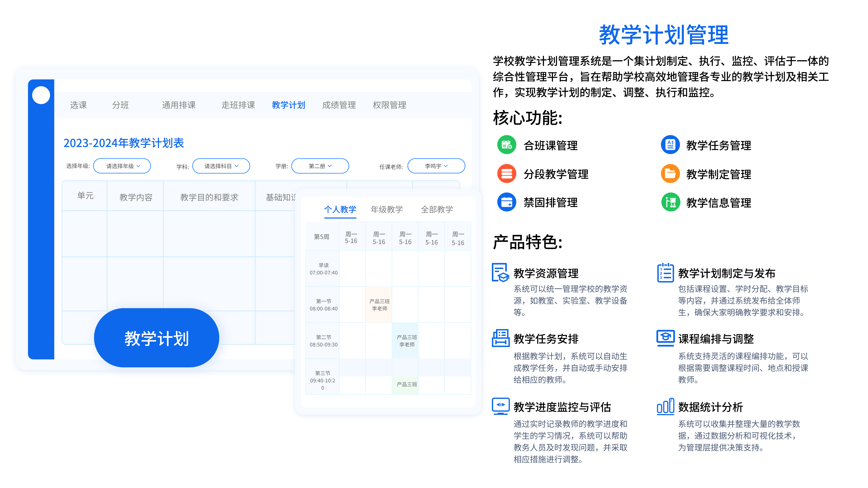The height and width of the screenshot is (488, 868).
Task: Click the 教学制定管理 feature label
Action: (719, 174)
